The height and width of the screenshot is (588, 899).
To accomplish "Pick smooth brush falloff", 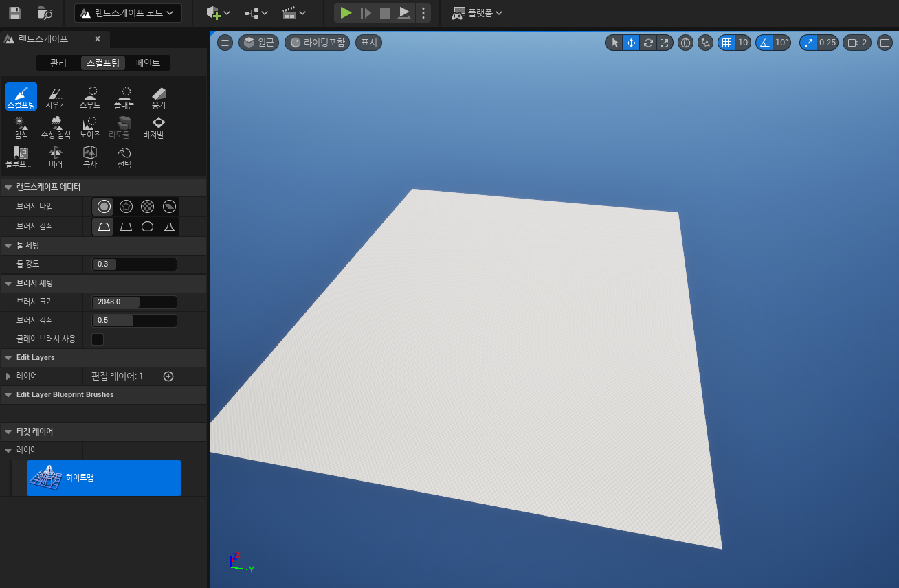I will tap(104, 226).
